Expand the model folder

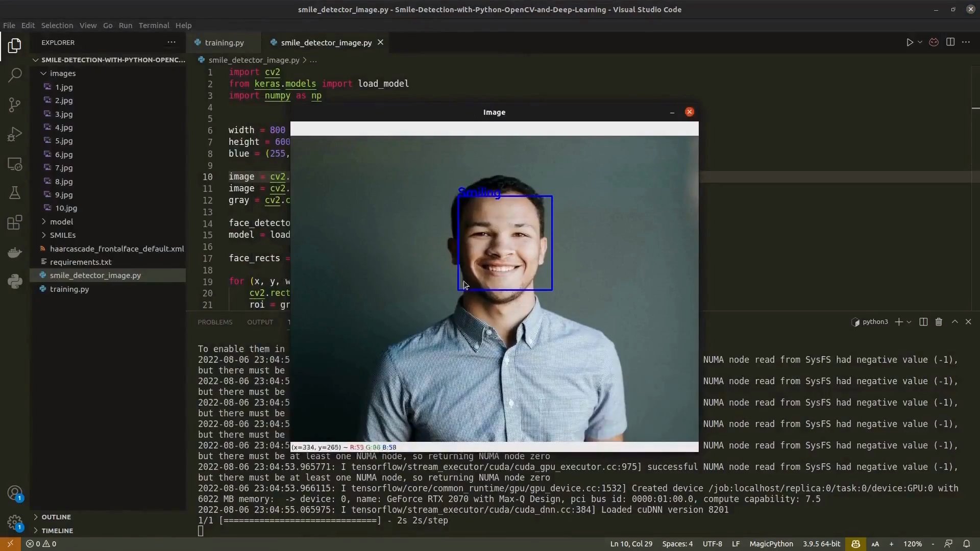click(x=62, y=221)
